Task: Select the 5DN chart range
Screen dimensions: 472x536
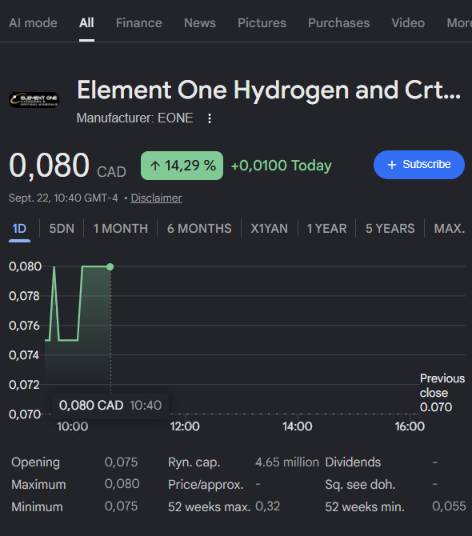Action: click(x=62, y=228)
